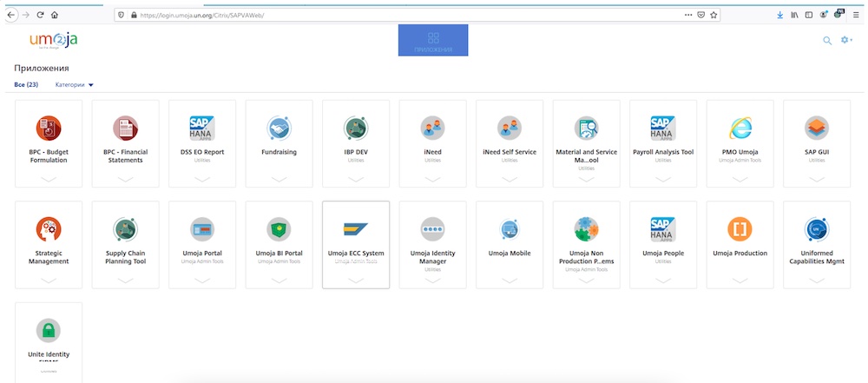Open the Umoja ECC System icon
This screenshot has height=383, width=868.
[356, 229]
